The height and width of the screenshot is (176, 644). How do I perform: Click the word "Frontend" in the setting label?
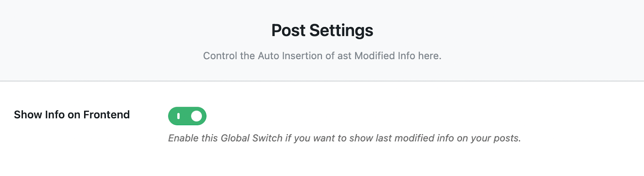[x=106, y=115]
